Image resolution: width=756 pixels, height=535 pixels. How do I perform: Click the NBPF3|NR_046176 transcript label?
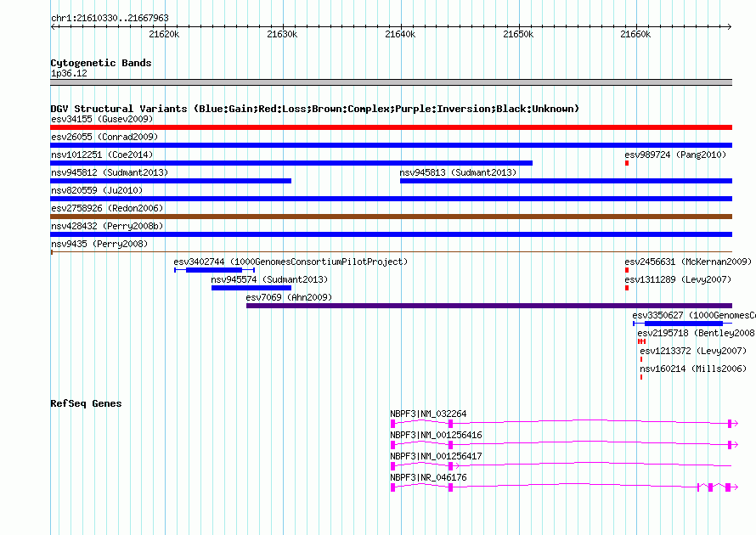pos(428,477)
